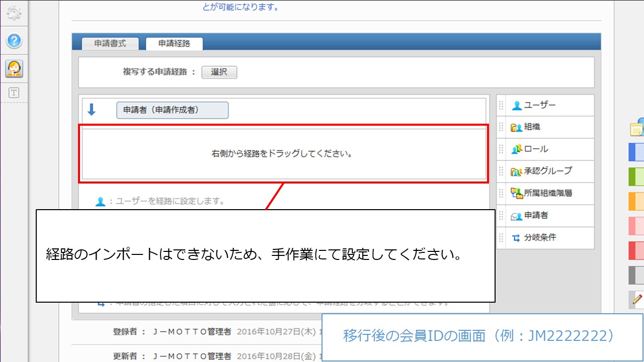Switch to the 申請経路 tab
The width and height of the screenshot is (644, 362).
(174, 44)
